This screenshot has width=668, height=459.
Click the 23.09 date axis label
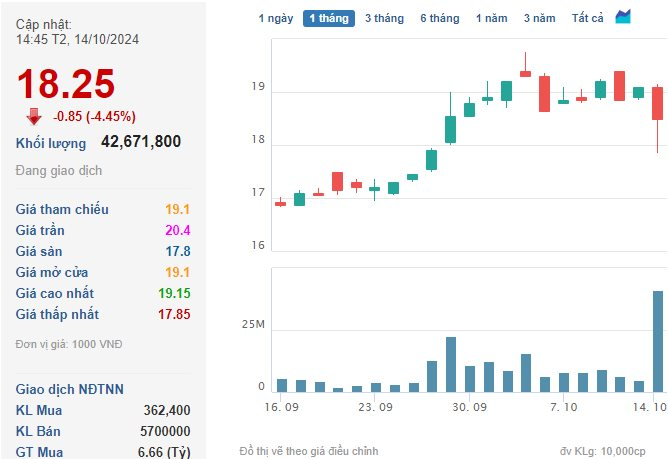coord(375,407)
